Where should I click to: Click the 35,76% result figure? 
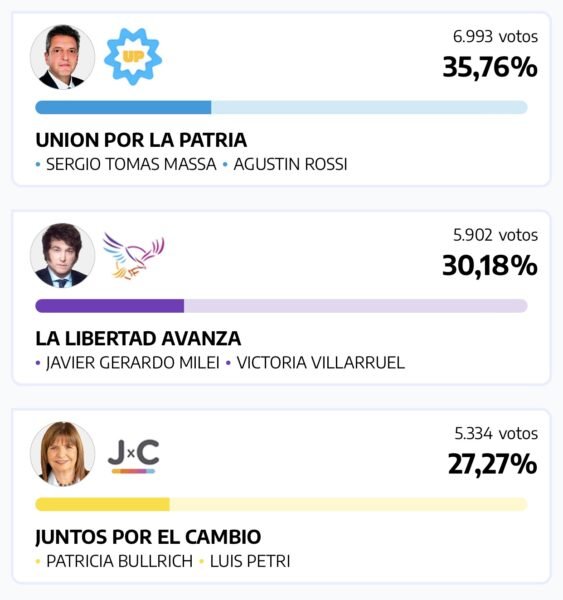point(490,67)
